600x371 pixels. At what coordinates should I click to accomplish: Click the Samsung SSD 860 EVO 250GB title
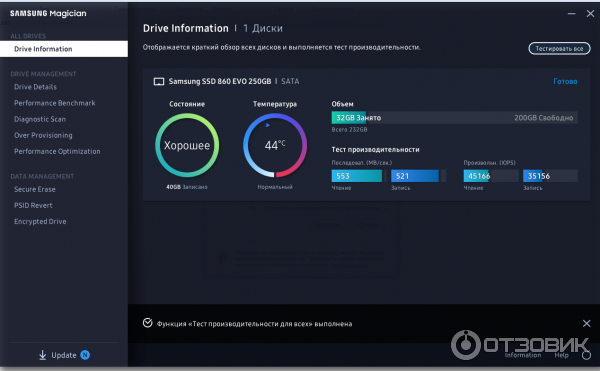[x=220, y=81]
